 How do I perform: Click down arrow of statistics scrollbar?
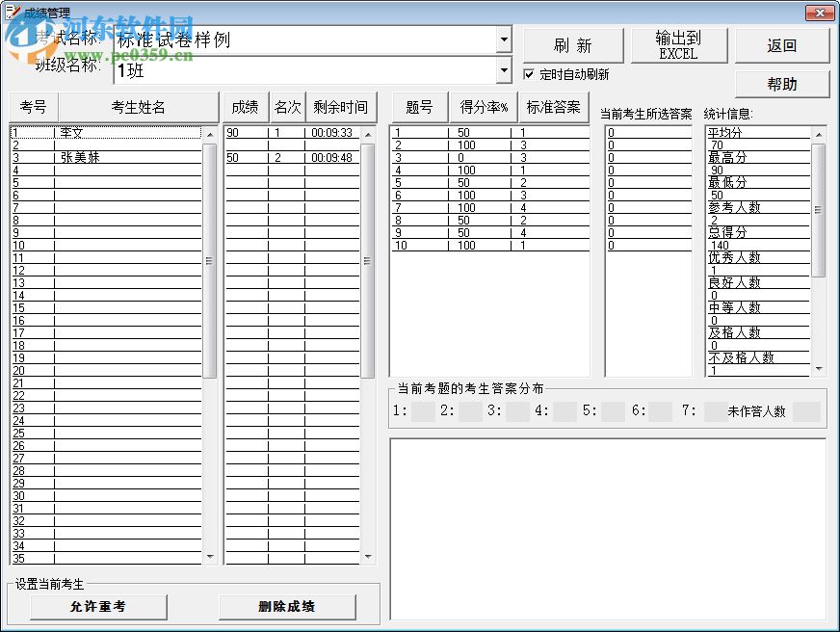pyautogui.click(x=819, y=368)
